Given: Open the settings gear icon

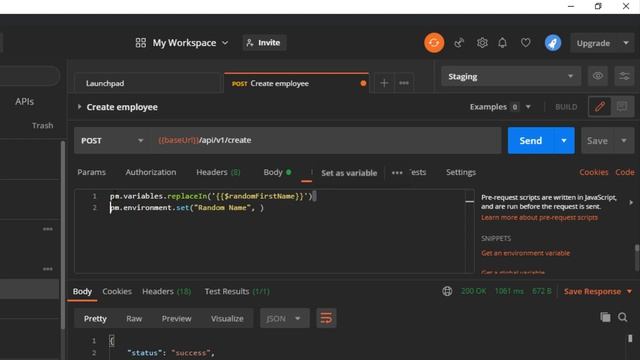Looking at the screenshot, I should pos(482,43).
